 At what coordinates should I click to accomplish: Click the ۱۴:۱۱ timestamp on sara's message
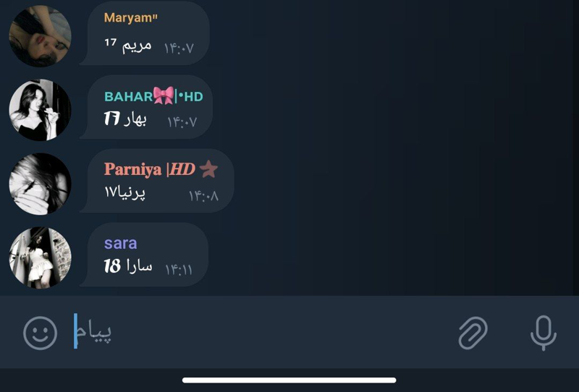click(x=179, y=270)
